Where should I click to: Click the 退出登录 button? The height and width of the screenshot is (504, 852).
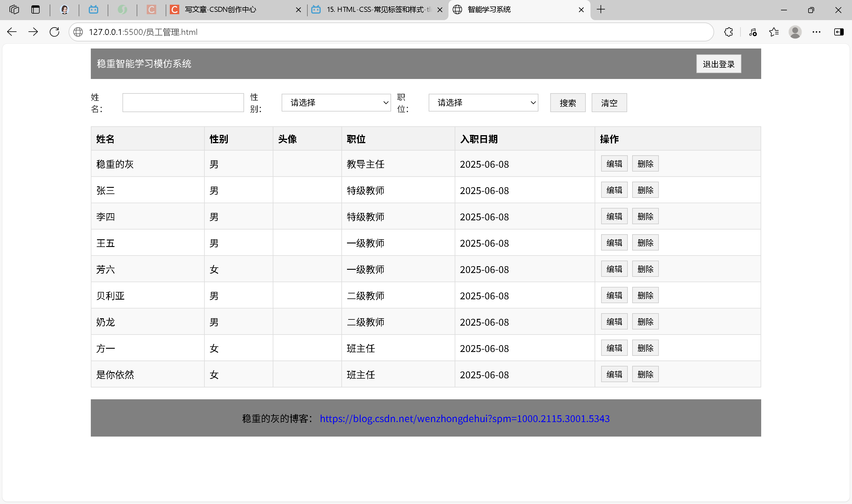pos(718,64)
